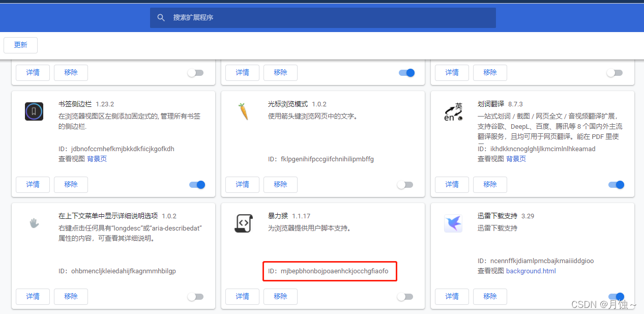Open 详情 details for 暴力猴
This screenshot has height=314, width=644.
(242, 296)
